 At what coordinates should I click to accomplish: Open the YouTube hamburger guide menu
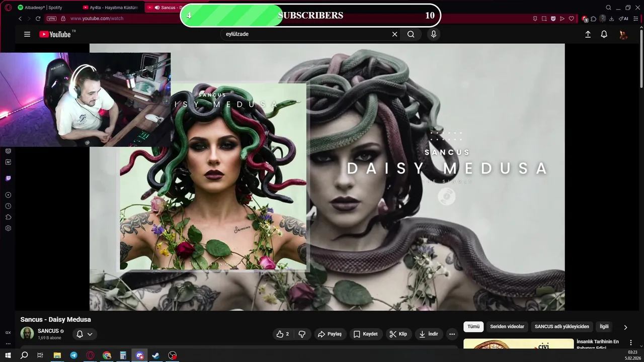[27, 34]
